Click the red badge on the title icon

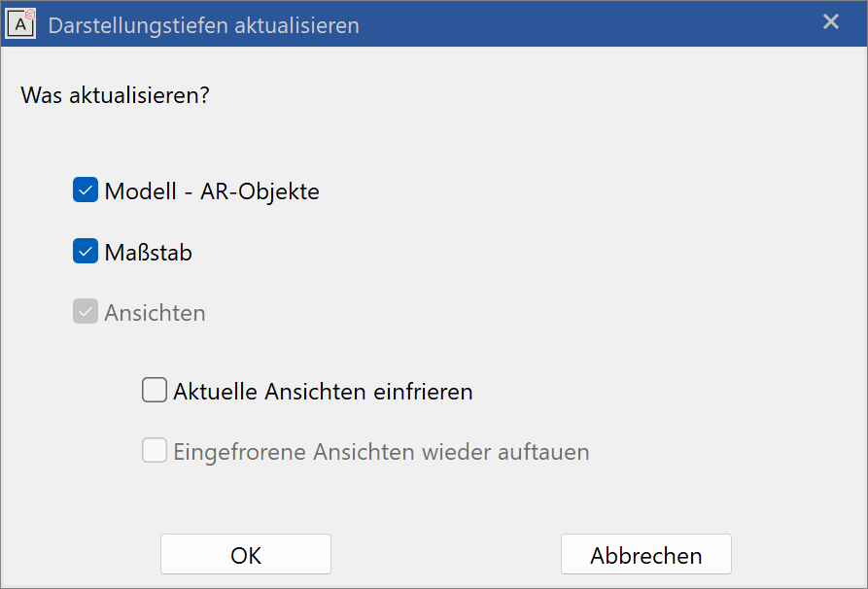point(30,15)
